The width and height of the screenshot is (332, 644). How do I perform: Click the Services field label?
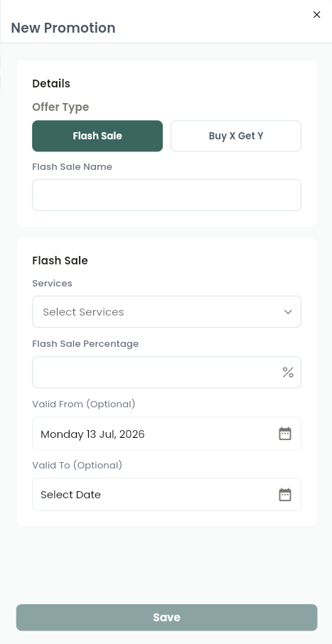click(x=52, y=284)
